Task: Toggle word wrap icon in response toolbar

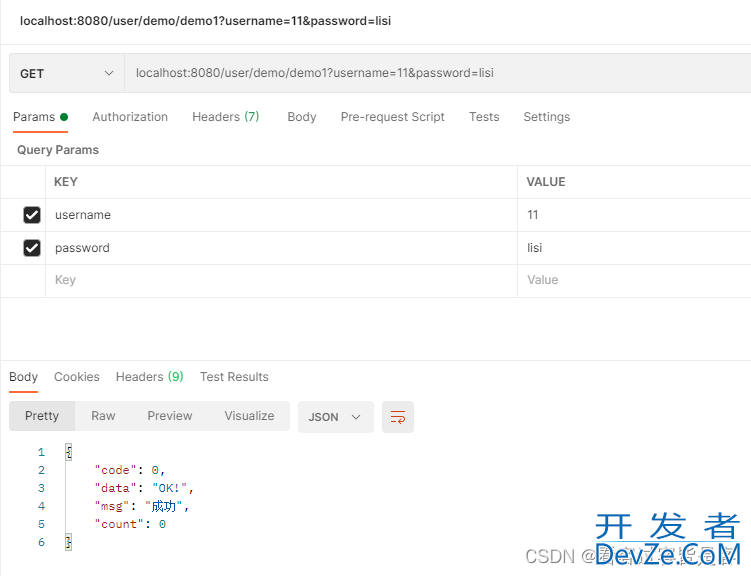Action: tap(398, 417)
